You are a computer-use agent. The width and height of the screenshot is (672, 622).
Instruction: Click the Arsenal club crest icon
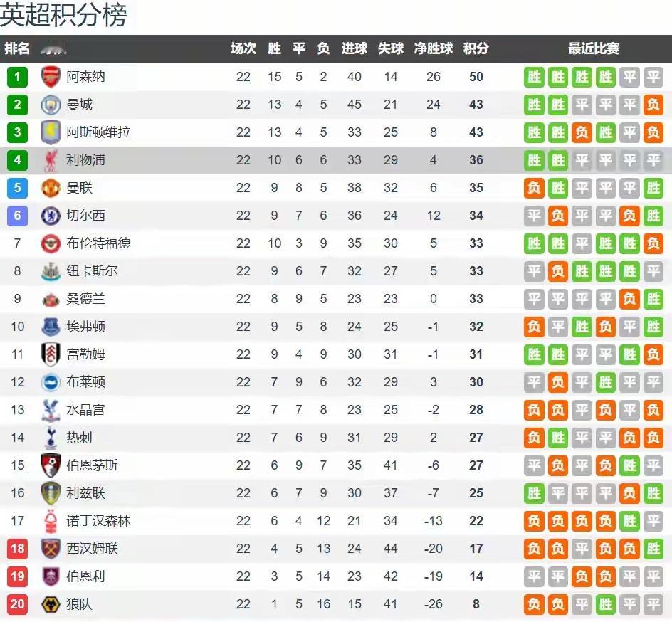tap(51, 77)
